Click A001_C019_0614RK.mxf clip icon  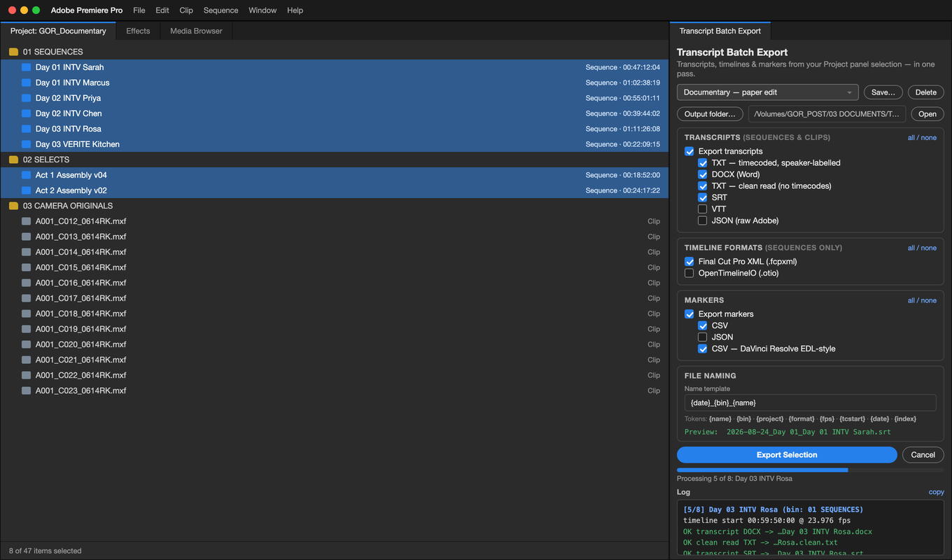26,329
